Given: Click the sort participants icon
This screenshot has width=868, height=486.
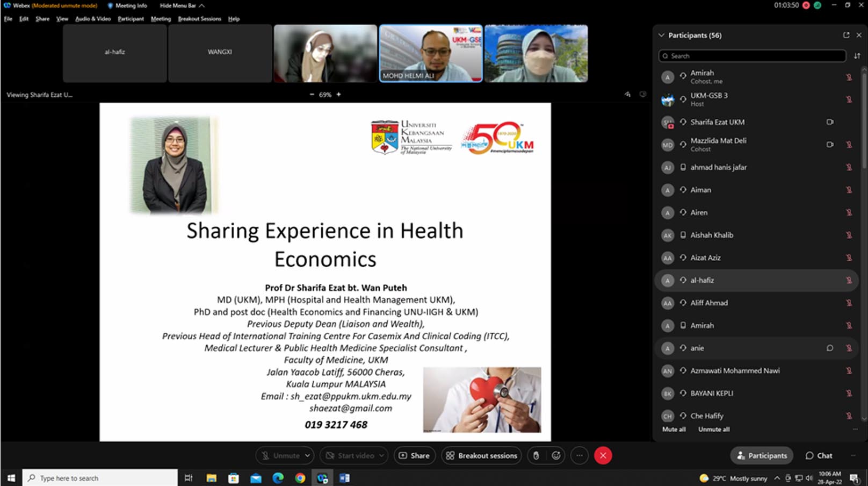Looking at the screenshot, I should (x=857, y=56).
